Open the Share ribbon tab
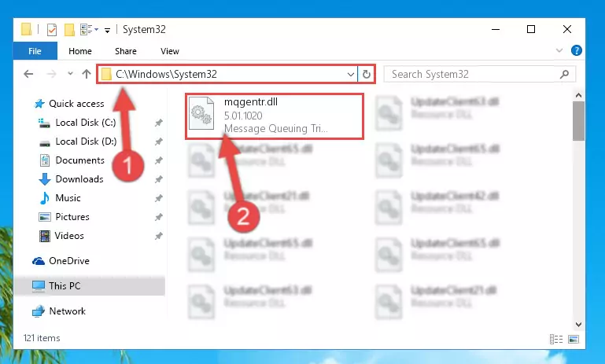This screenshot has width=605, height=364. coord(125,51)
